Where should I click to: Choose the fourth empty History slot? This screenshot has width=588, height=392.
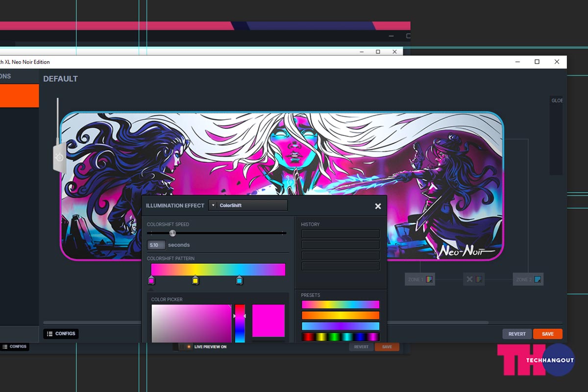coord(341,266)
